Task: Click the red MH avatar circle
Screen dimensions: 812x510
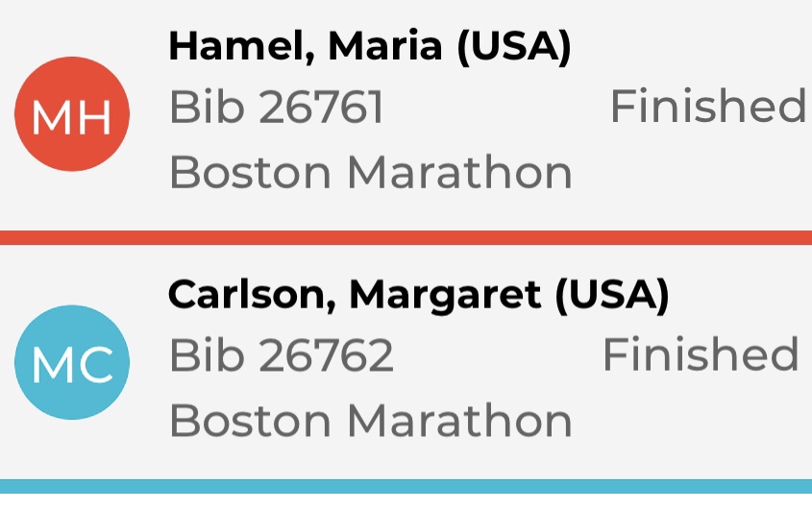Action: click(x=72, y=114)
